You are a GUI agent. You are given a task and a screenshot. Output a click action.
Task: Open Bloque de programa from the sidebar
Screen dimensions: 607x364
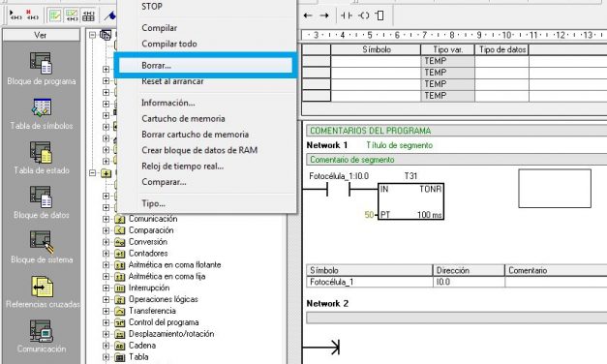[41, 69]
